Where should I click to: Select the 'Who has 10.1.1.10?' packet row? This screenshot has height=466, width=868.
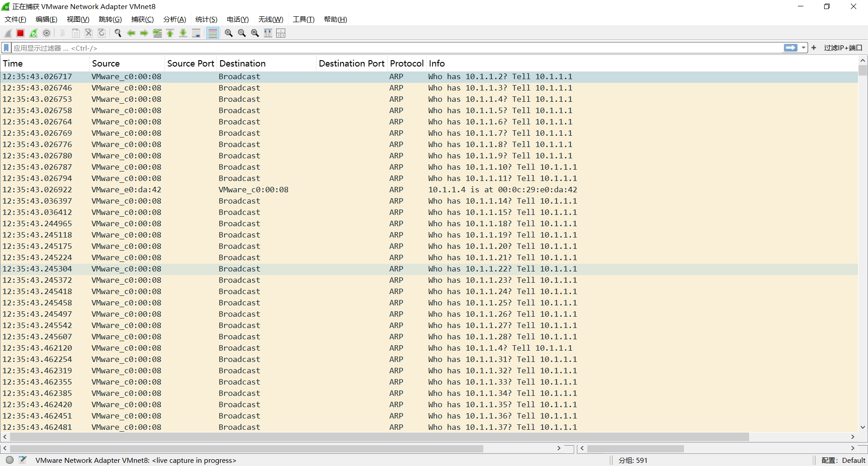(x=429, y=167)
